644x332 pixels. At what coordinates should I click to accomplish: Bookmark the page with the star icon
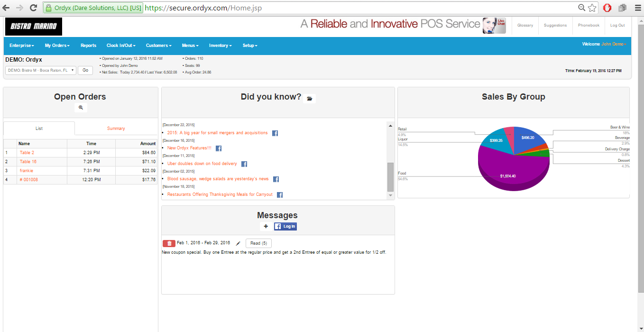pyautogui.click(x=592, y=8)
